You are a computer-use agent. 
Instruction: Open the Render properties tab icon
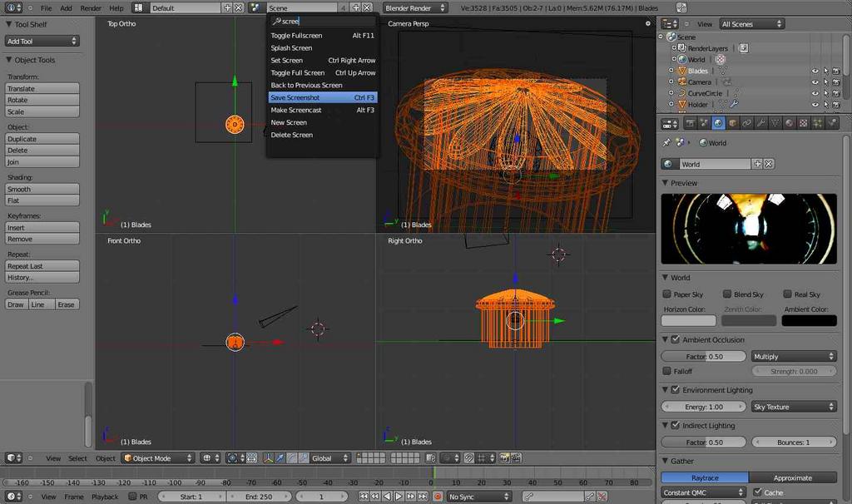pos(690,123)
